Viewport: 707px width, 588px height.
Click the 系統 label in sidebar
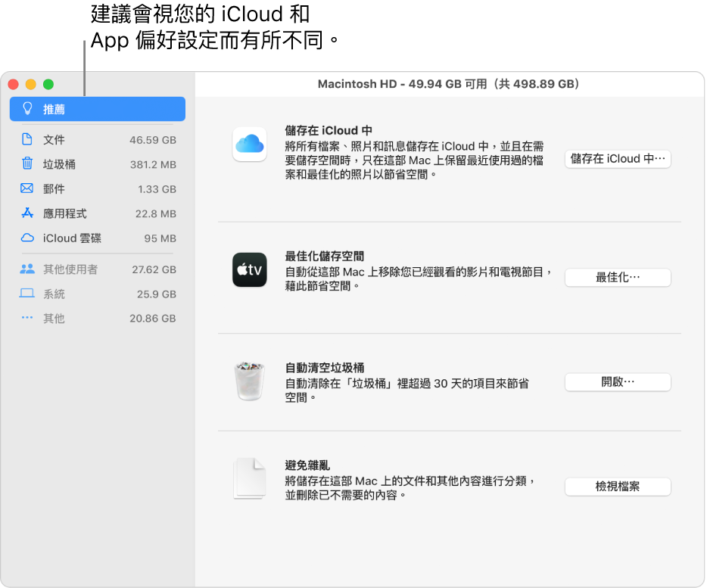[54, 294]
